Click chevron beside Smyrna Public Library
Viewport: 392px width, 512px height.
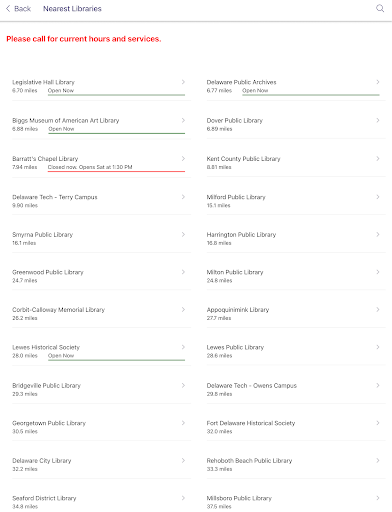tap(183, 235)
